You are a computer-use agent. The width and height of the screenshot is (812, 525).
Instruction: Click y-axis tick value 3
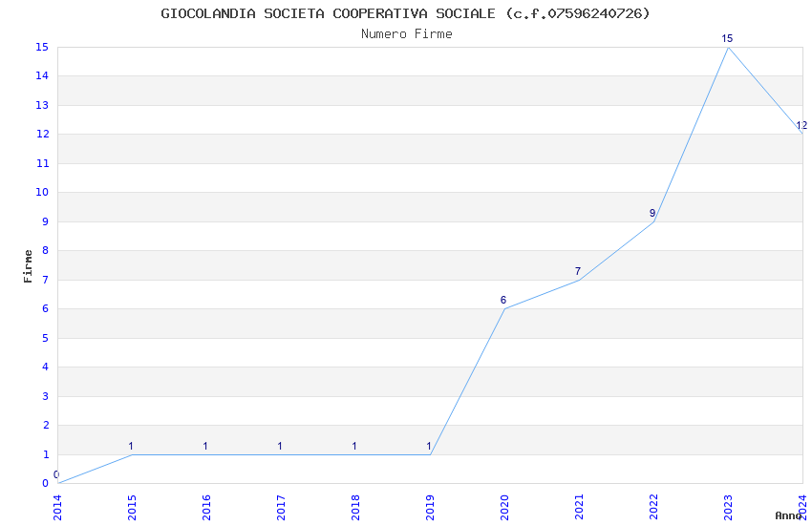coord(46,396)
